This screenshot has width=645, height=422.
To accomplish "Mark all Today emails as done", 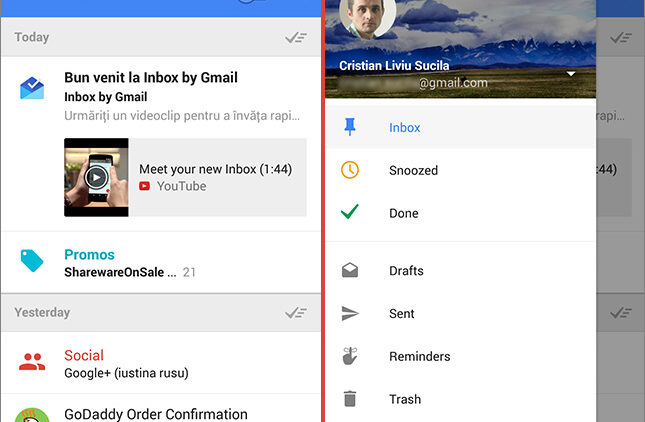I will point(295,38).
